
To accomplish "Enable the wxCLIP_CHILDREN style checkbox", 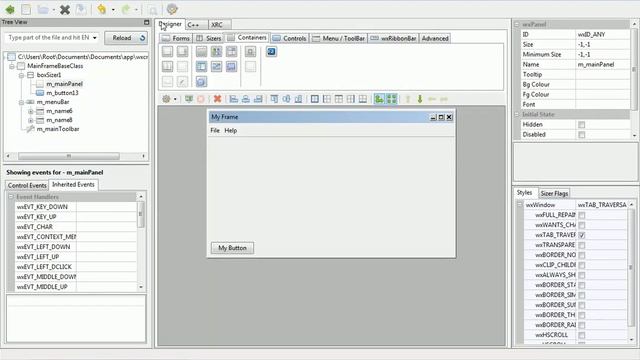I will click(x=582, y=265).
